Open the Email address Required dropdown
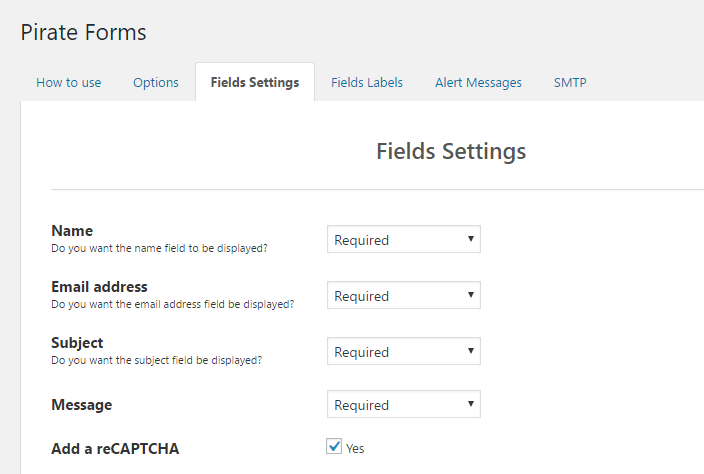Viewport: 704px width, 474px height. (403, 296)
